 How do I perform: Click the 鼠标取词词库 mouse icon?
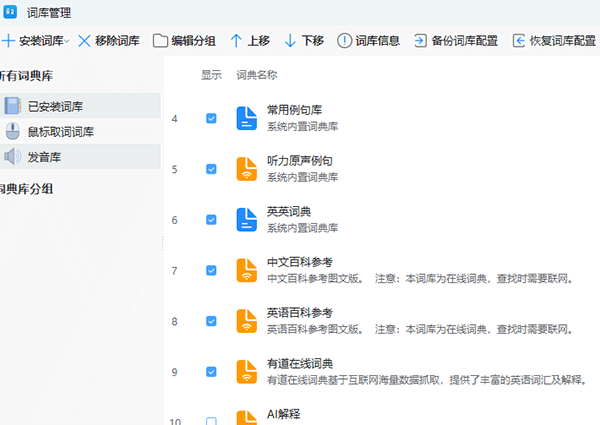(x=12, y=131)
